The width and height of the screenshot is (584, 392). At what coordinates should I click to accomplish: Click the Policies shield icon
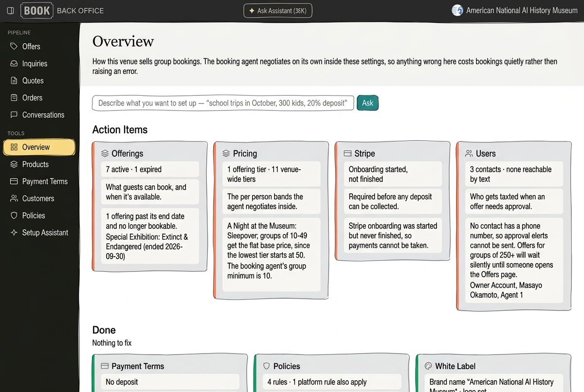tap(14, 215)
